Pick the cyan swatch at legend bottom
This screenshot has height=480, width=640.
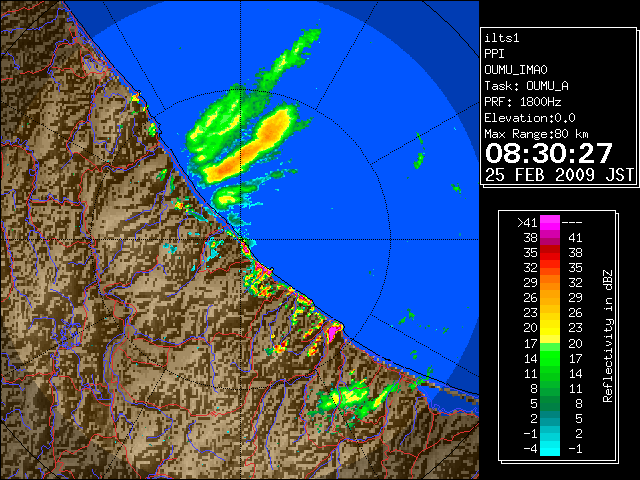[x=550, y=449]
